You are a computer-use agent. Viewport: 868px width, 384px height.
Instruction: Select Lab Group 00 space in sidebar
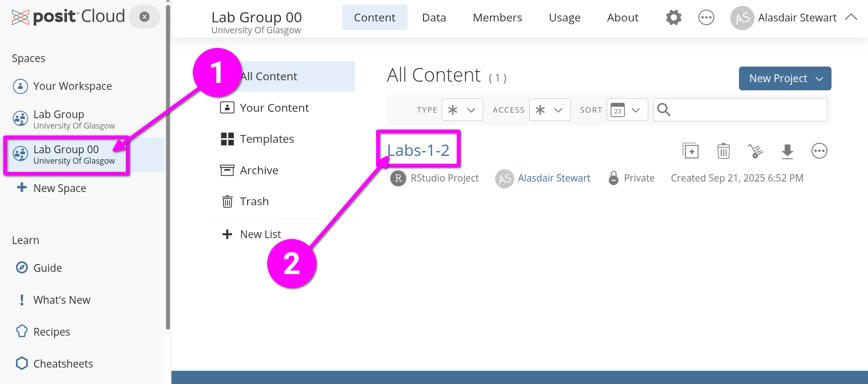[66, 155]
